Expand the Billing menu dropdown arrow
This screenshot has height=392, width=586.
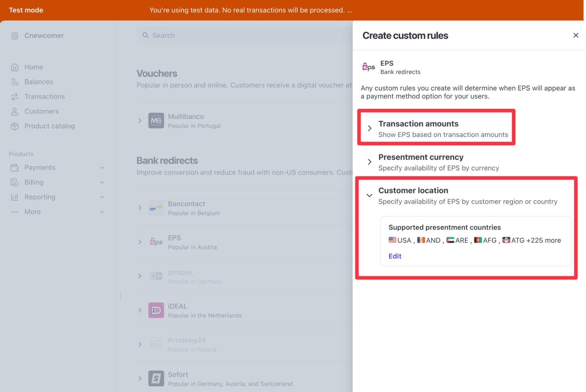(102, 183)
